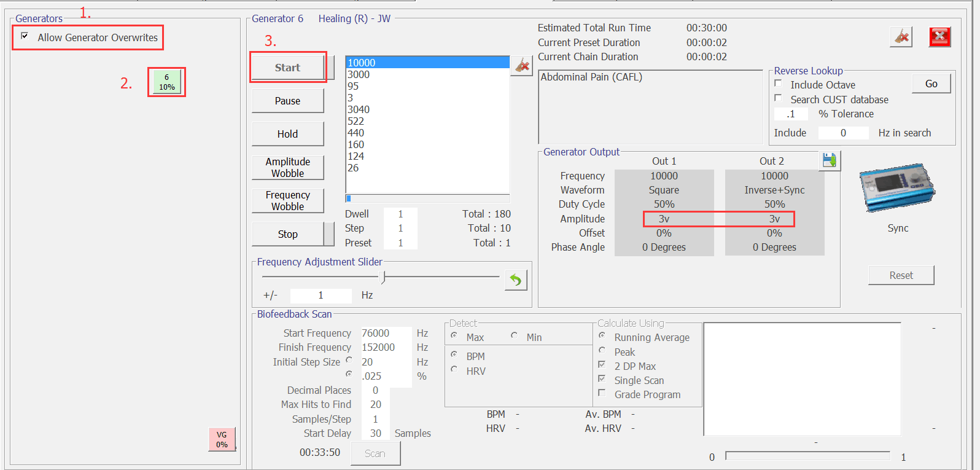Click the clear frequency list eraser icon
This screenshot has width=980, height=470.
click(x=521, y=66)
